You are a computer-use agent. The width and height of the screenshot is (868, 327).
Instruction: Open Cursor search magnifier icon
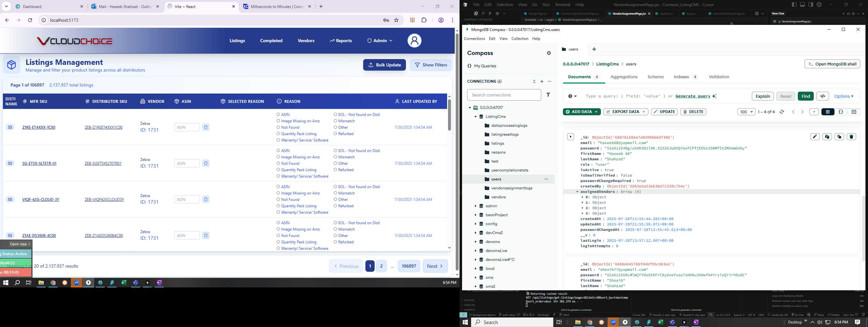tap(483, 13)
